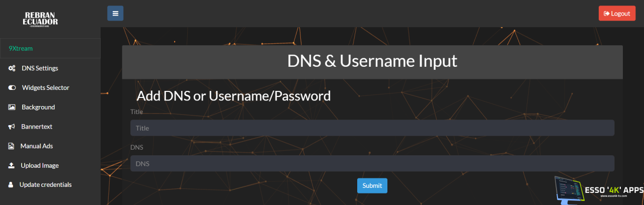Focus the Title input field
The image size is (644, 205).
tap(372, 128)
